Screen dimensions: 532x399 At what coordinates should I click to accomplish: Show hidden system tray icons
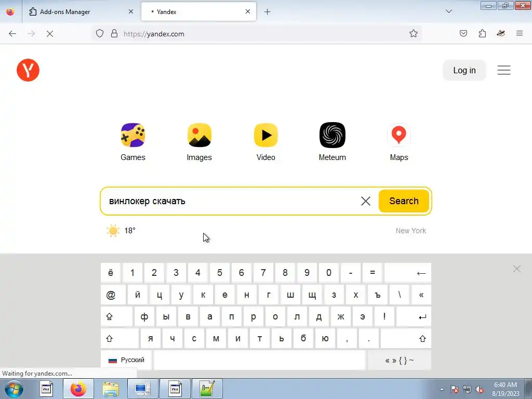(x=442, y=390)
